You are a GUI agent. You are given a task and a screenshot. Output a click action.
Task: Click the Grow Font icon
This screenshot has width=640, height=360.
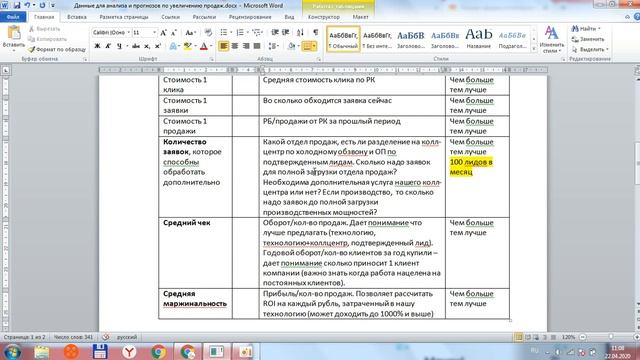point(163,33)
